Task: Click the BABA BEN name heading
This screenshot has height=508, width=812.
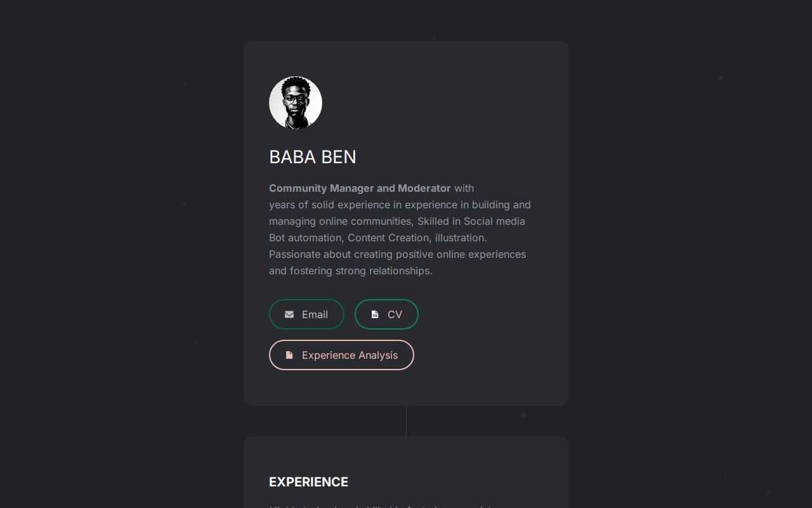Action: pos(312,157)
